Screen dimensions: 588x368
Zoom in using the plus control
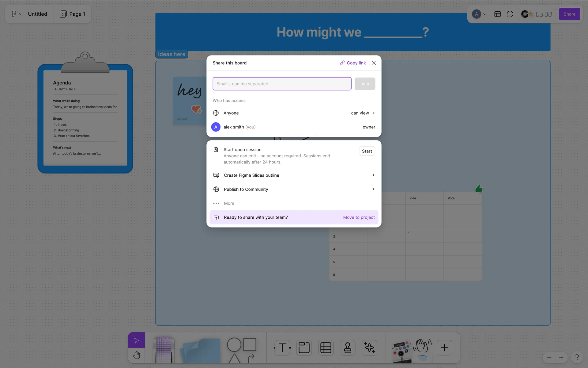point(561,358)
